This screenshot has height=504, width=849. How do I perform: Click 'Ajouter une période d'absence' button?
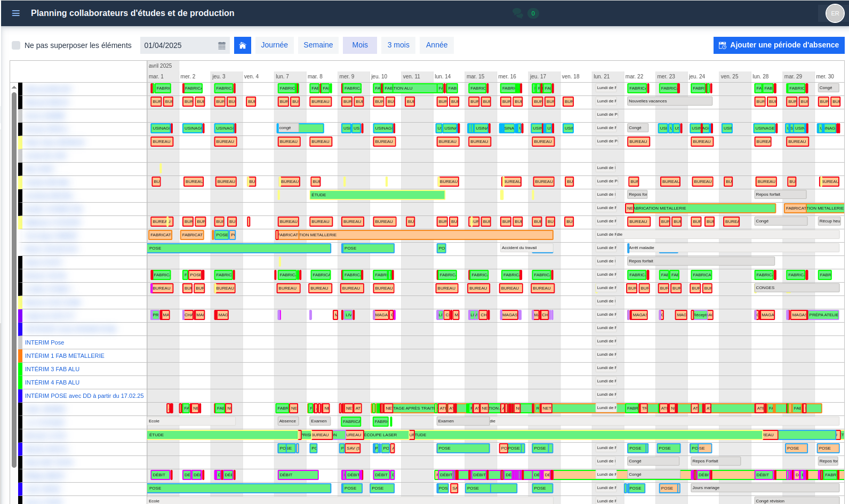point(779,45)
